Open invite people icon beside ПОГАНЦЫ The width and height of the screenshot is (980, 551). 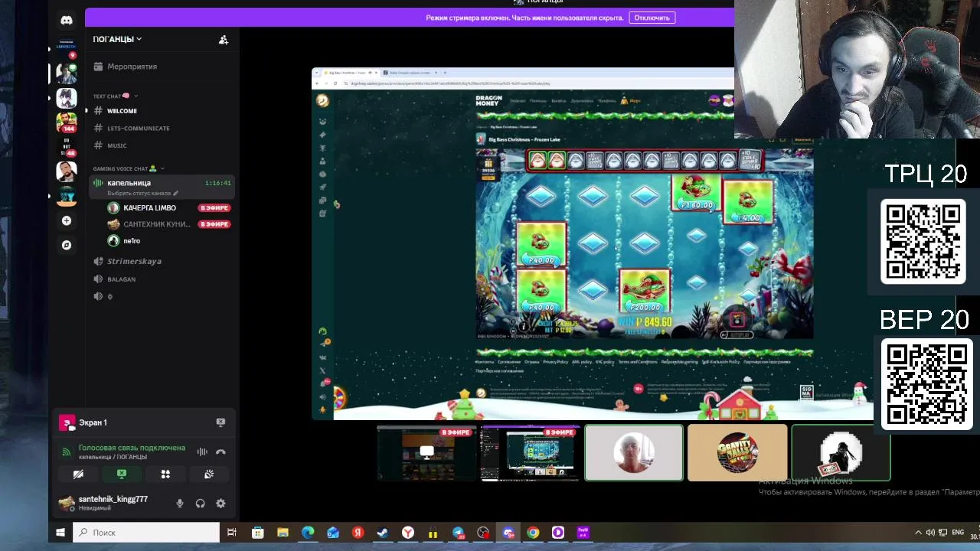coord(224,40)
